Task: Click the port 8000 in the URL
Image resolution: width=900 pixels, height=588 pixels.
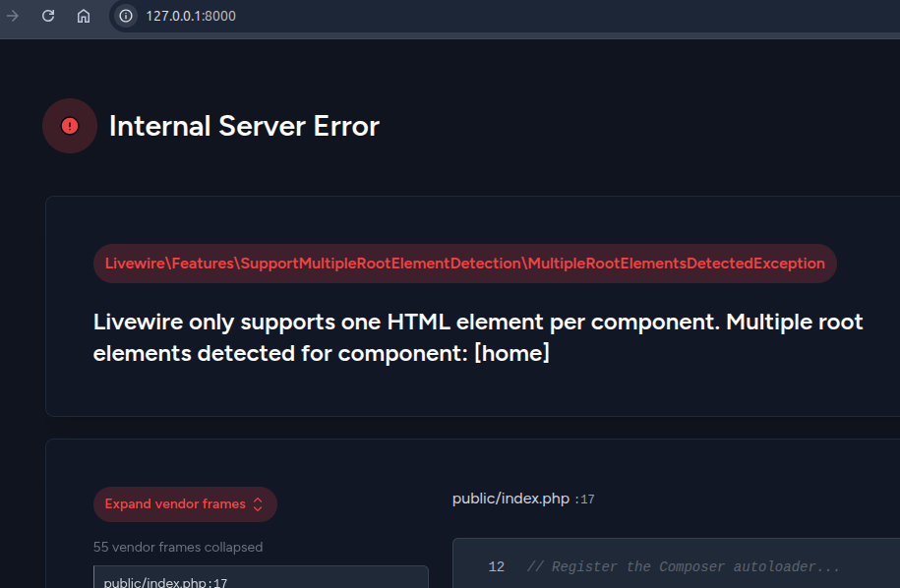Action: (221, 16)
